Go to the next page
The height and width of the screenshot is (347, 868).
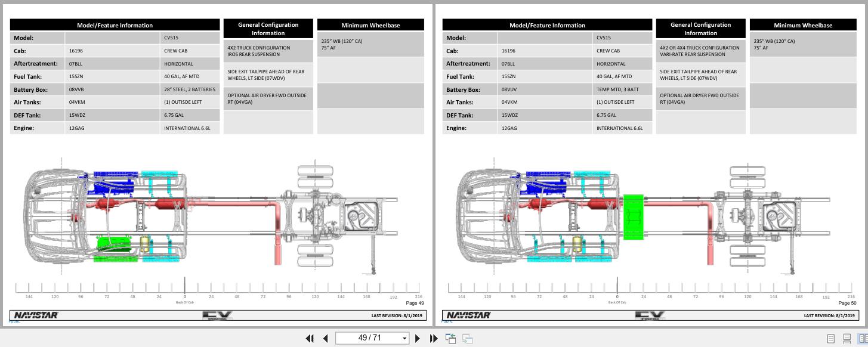pos(418,338)
